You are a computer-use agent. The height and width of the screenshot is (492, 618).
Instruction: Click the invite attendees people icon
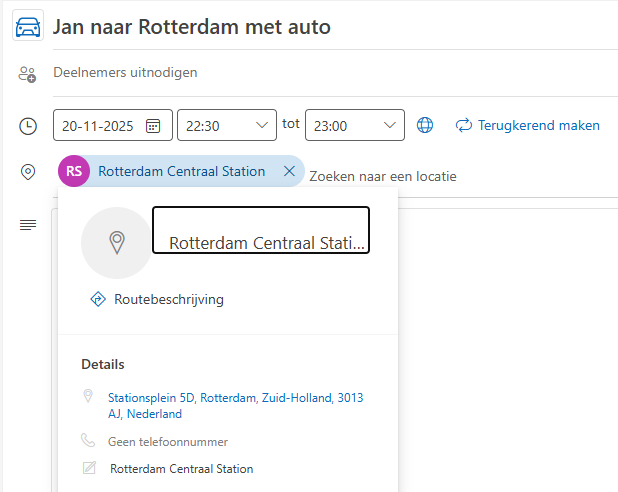[x=28, y=73]
